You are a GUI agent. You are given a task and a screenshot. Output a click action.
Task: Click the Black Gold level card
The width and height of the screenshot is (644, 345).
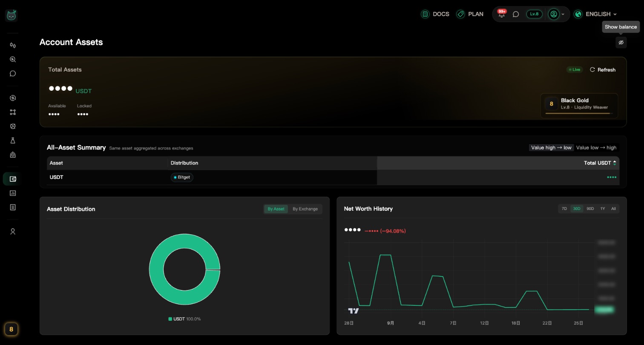pos(579,106)
